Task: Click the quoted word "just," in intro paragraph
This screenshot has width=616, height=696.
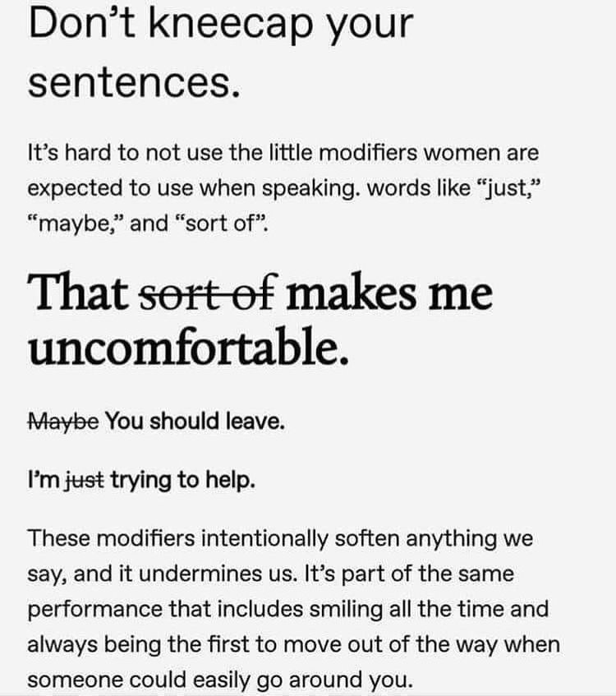Action: click(508, 188)
